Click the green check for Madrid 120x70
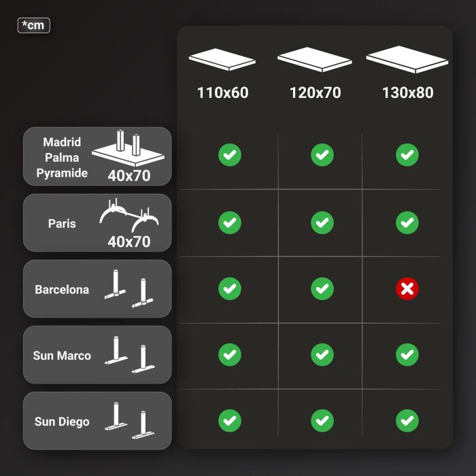The image size is (476, 476). pos(322,155)
